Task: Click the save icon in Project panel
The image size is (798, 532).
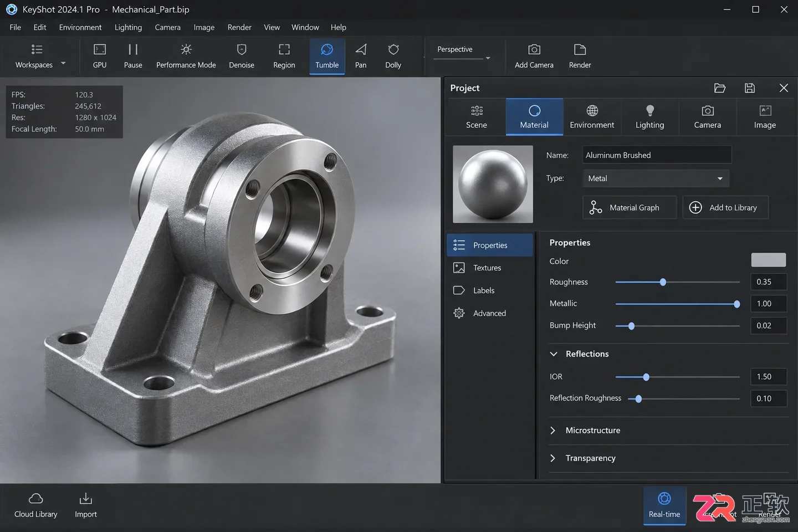Action: tap(750, 88)
